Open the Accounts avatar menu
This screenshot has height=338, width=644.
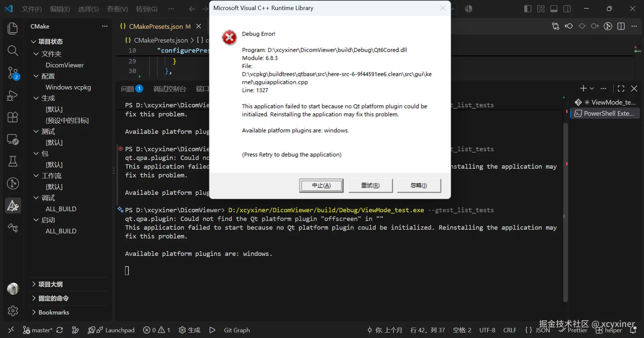coord(13,289)
